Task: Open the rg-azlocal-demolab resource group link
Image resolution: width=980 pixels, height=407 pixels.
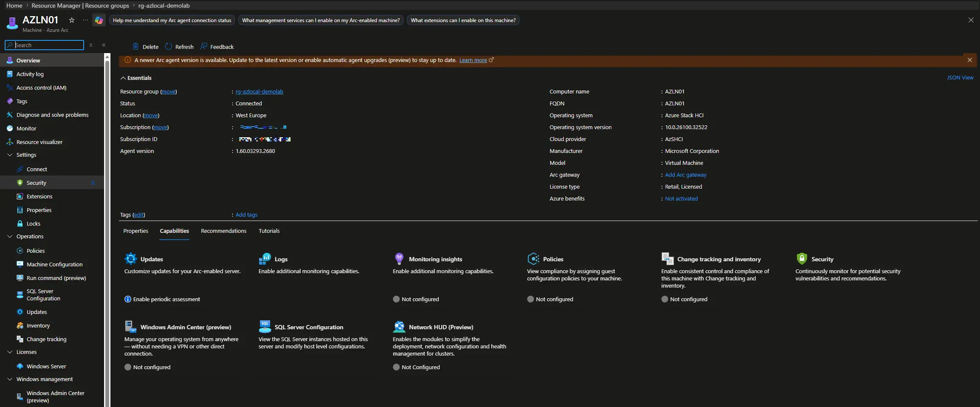Action: pos(259,92)
